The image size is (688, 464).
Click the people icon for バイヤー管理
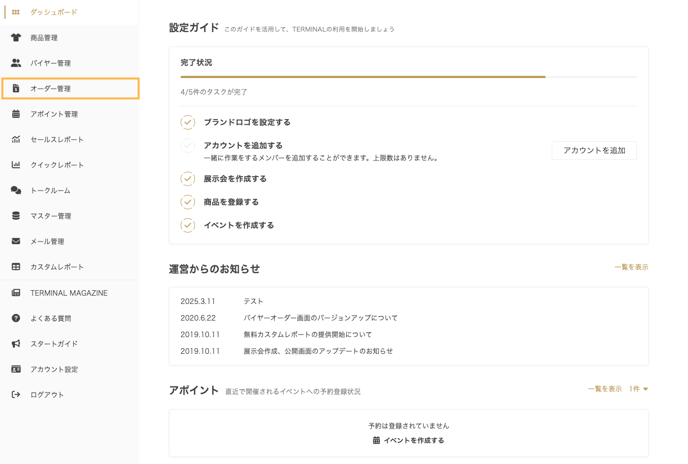click(x=16, y=63)
